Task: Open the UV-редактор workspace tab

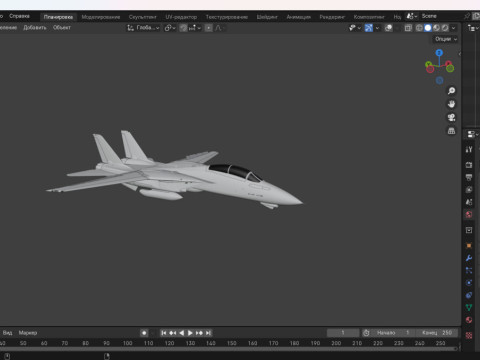Action: pyautogui.click(x=181, y=17)
